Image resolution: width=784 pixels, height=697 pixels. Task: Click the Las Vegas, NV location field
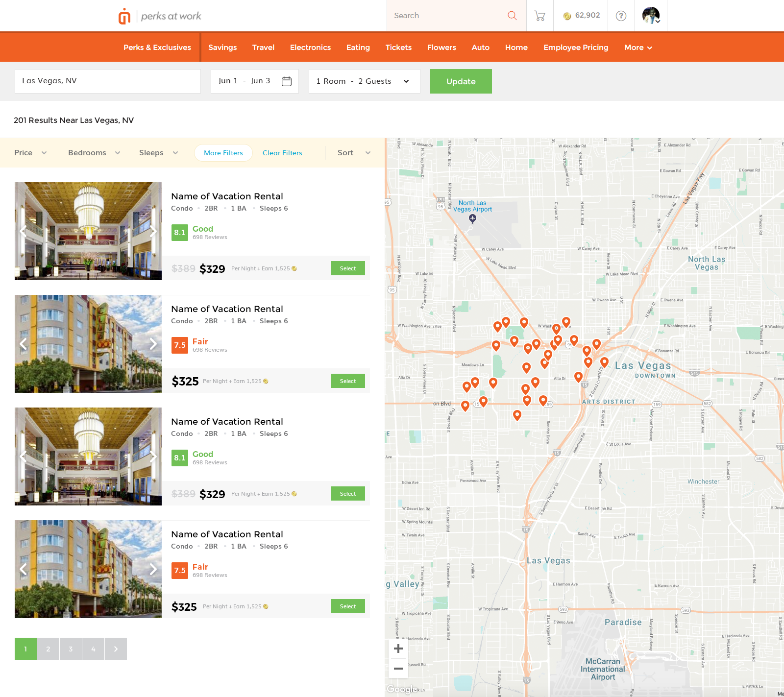coord(108,81)
